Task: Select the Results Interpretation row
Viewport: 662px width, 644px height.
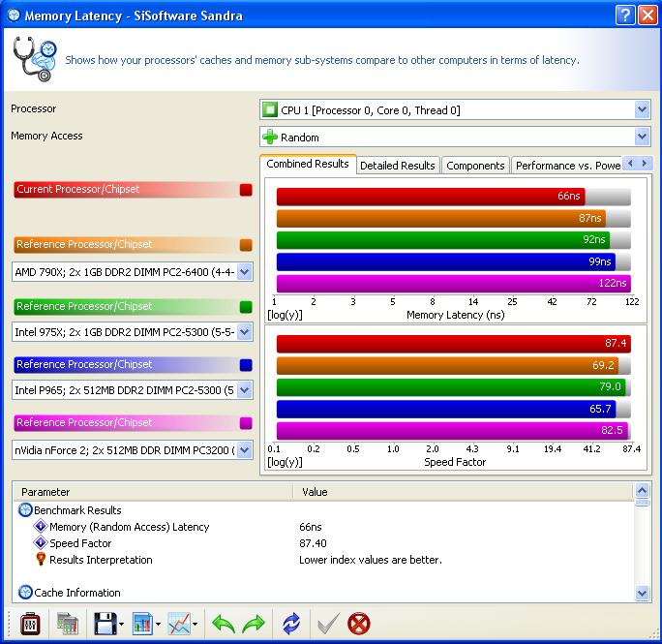Action: [x=325, y=560]
